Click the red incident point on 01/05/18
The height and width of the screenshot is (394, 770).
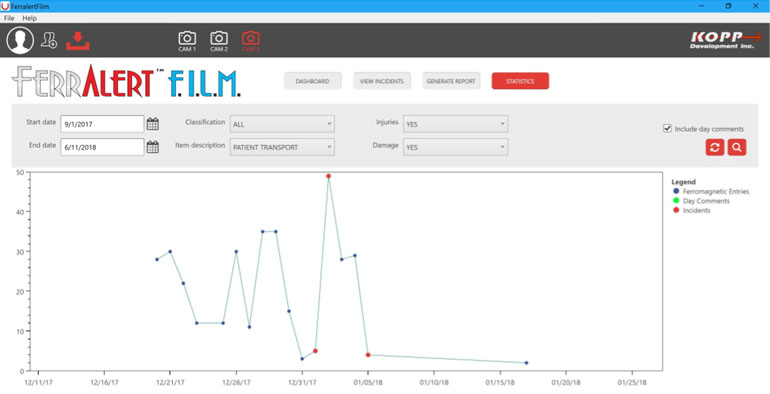tap(368, 355)
